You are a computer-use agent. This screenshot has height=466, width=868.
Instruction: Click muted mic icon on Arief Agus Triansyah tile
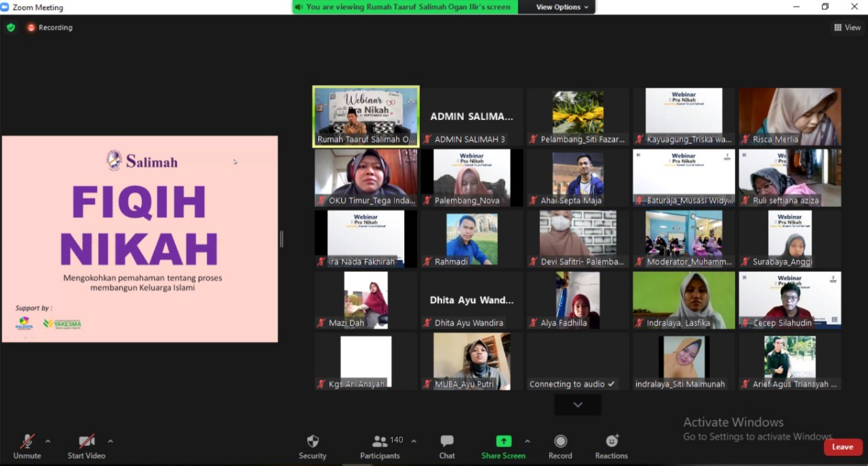click(745, 384)
